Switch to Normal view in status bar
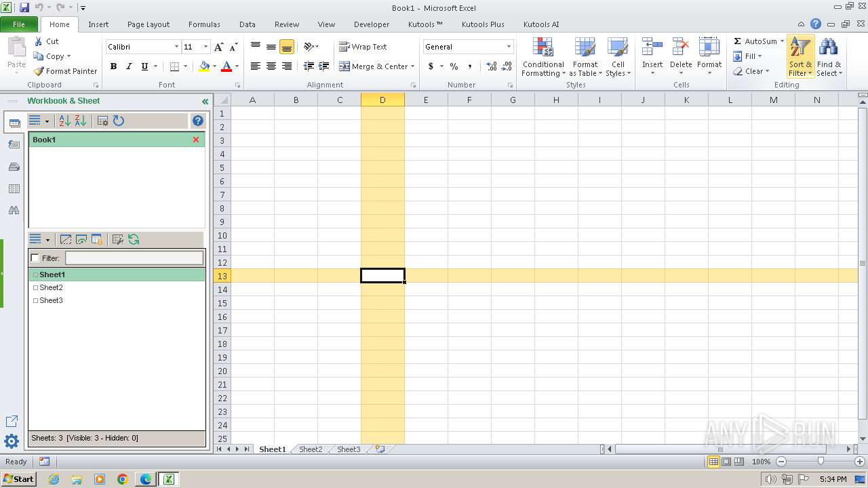This screenshot has height=488, width=868. (713, 462)
